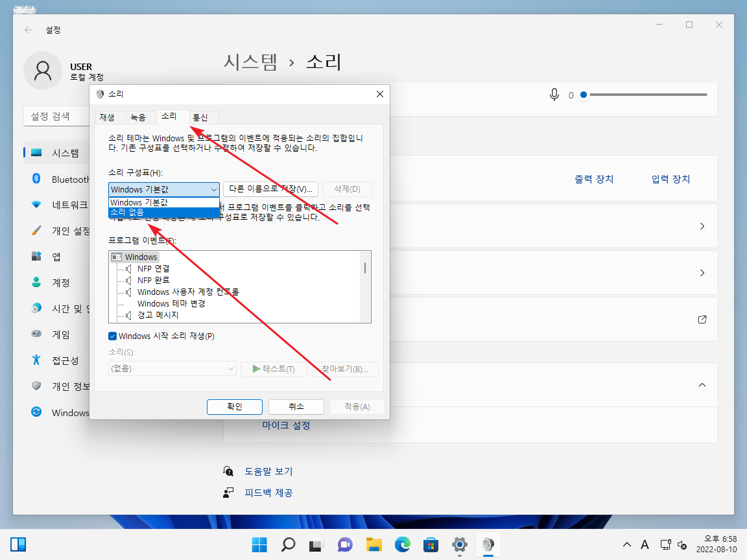The image size is (747, 560).
Task: Toggle Windows 시작 소리 재생 checkbox
Action: pyautogui.click(x=112, y=336)
